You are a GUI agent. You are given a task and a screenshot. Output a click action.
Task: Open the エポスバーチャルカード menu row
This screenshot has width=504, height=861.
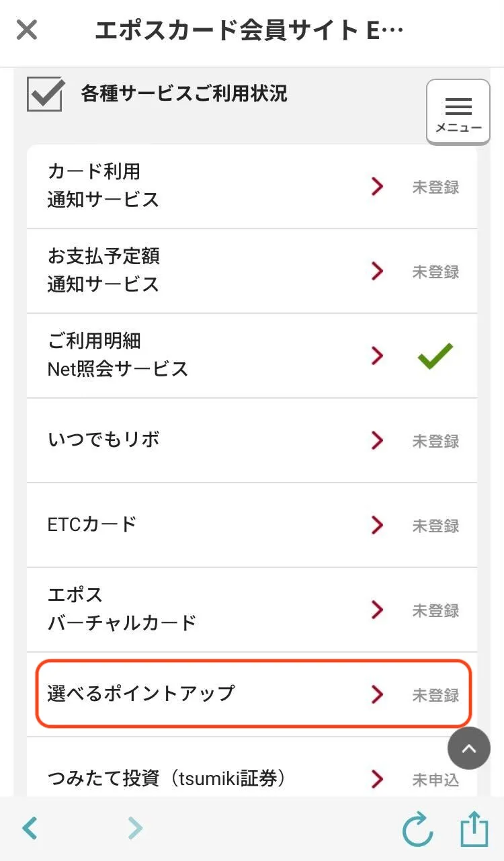point(202,610)
